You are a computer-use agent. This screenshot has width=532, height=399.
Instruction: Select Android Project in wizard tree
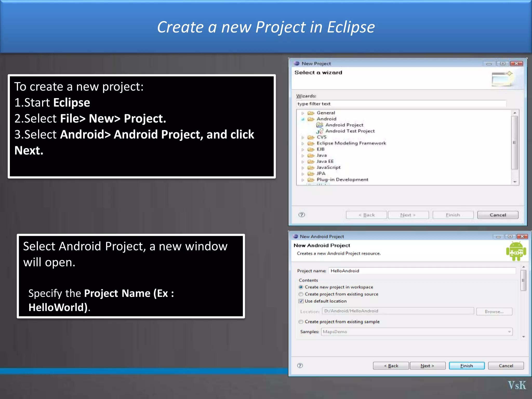click(344, 125)
